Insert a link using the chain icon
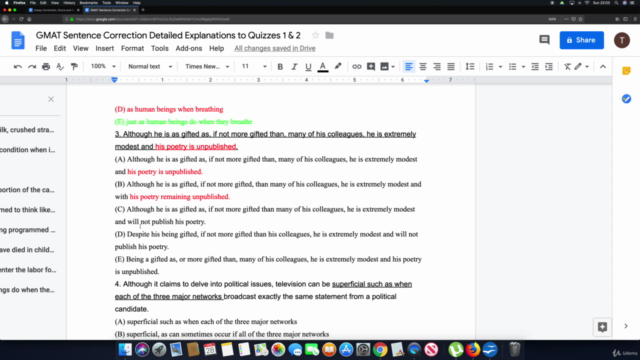The width and height of the screenshot is (640, 360). (x=357, y=67)
